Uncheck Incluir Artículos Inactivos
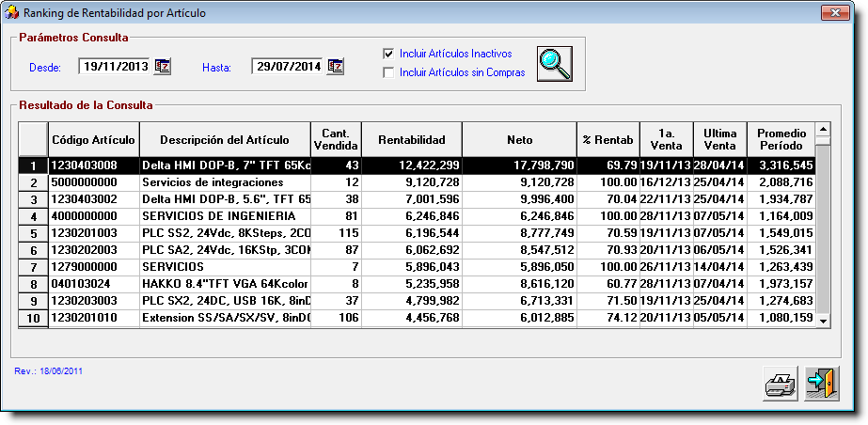868x425 pixels. tap(388, 54)
